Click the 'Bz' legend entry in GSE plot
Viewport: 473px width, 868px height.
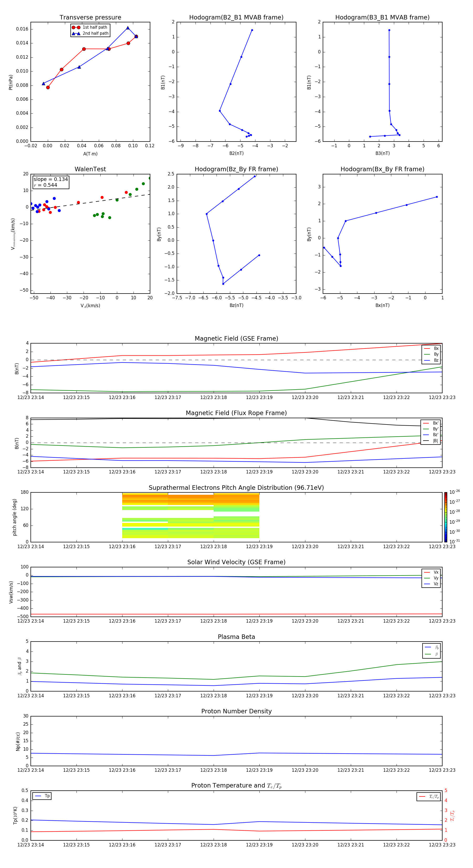pyautogui.click(x=431, y=360)
